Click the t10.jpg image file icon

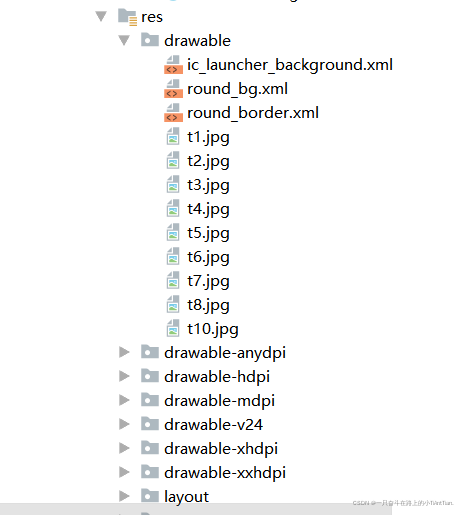173,329
